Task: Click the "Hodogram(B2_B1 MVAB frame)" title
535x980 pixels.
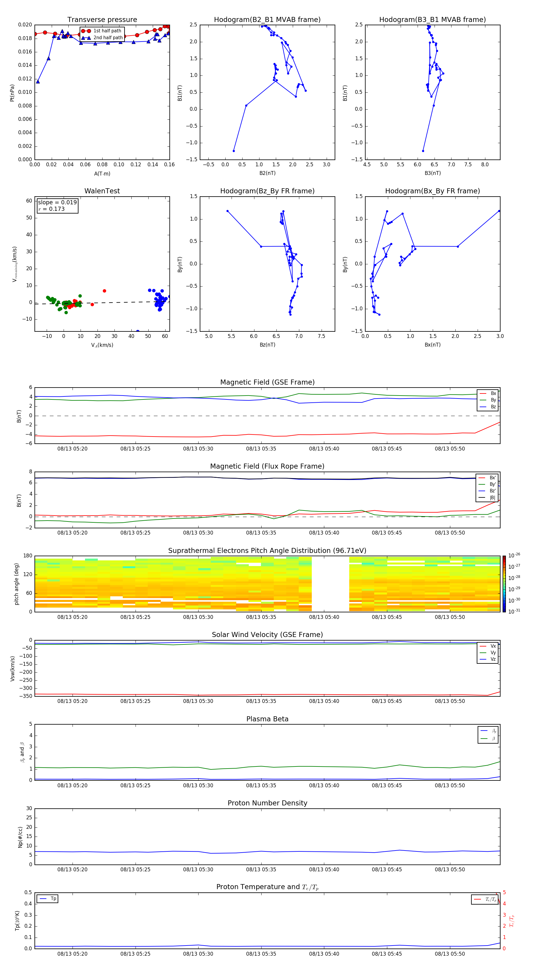Action: coord(267,19)
